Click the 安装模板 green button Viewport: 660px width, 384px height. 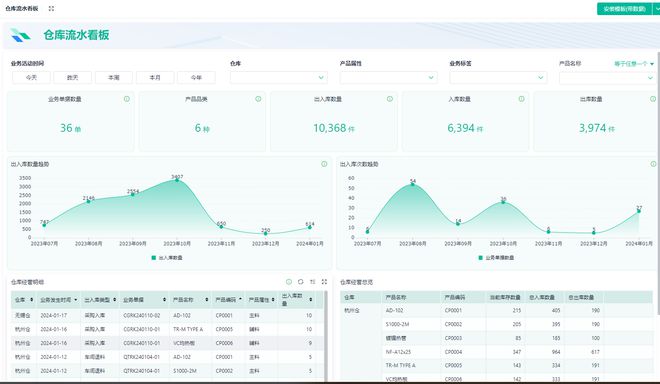pos(624,9)
